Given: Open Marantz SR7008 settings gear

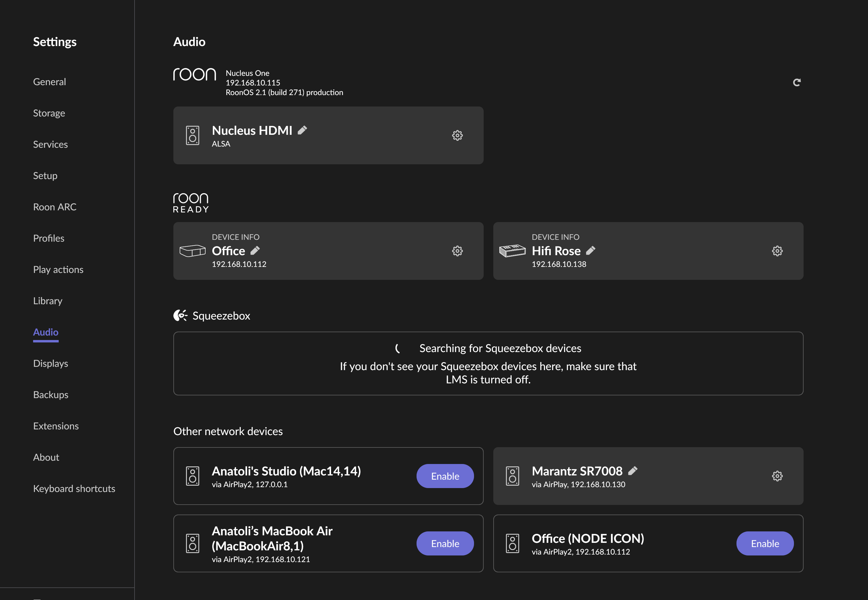Looking at the screenshot, I should coord(777,476).
